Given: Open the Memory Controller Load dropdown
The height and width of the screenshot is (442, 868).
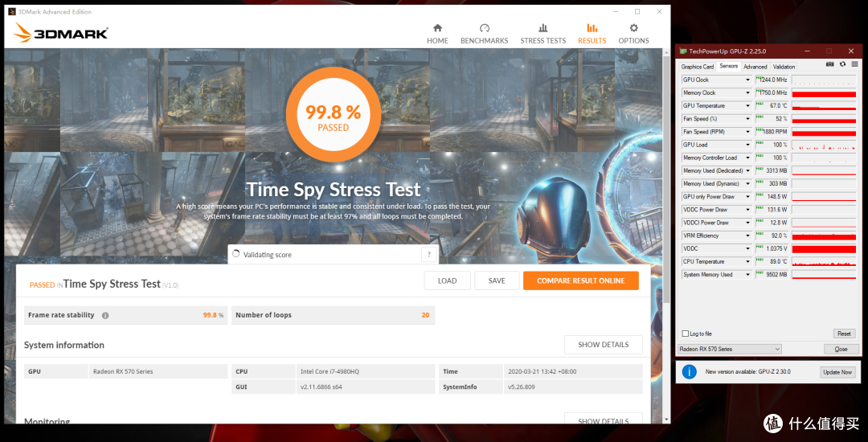Looking at the screenshot, I should [748, 158].
